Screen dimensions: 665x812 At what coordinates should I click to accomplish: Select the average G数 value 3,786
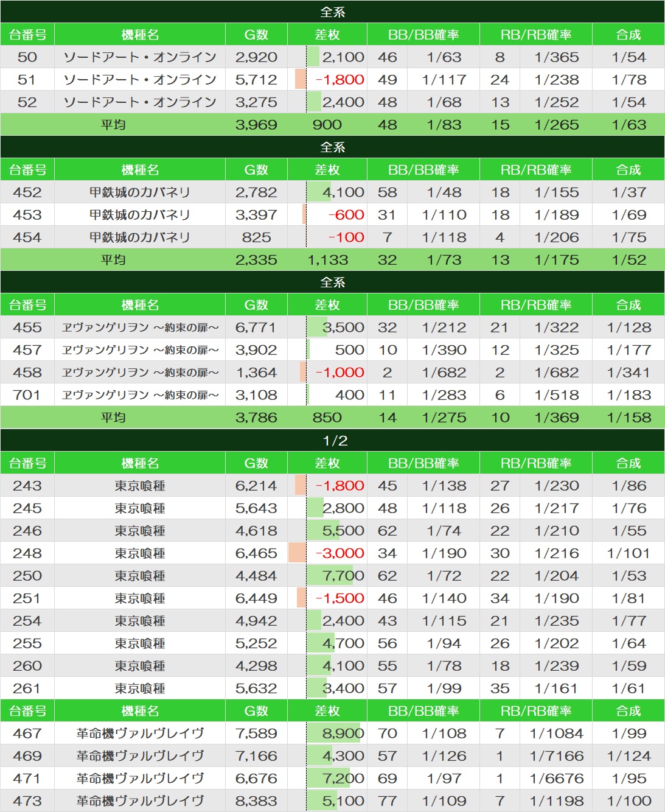coord(256,418)
